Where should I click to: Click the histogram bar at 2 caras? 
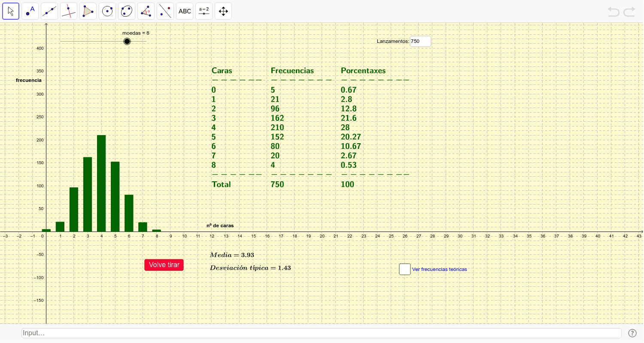click(74, 210)
